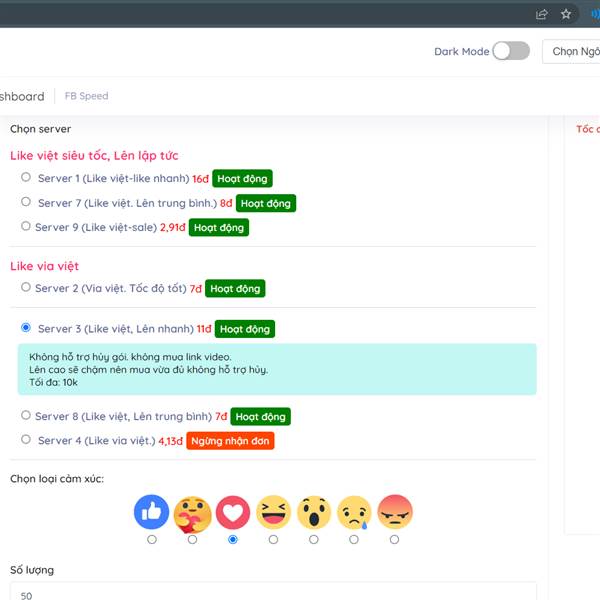600x600 pixels.
Task: Select Server 8 (Like việt, Lên trung bình) radio
Action: (x=26, y=415)
